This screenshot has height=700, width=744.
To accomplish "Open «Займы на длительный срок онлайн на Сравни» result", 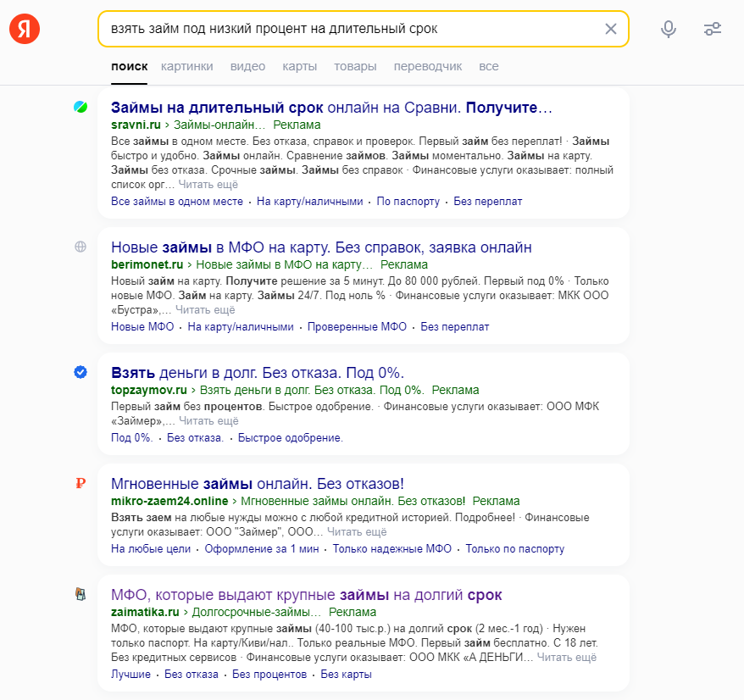I will (331, 108).
